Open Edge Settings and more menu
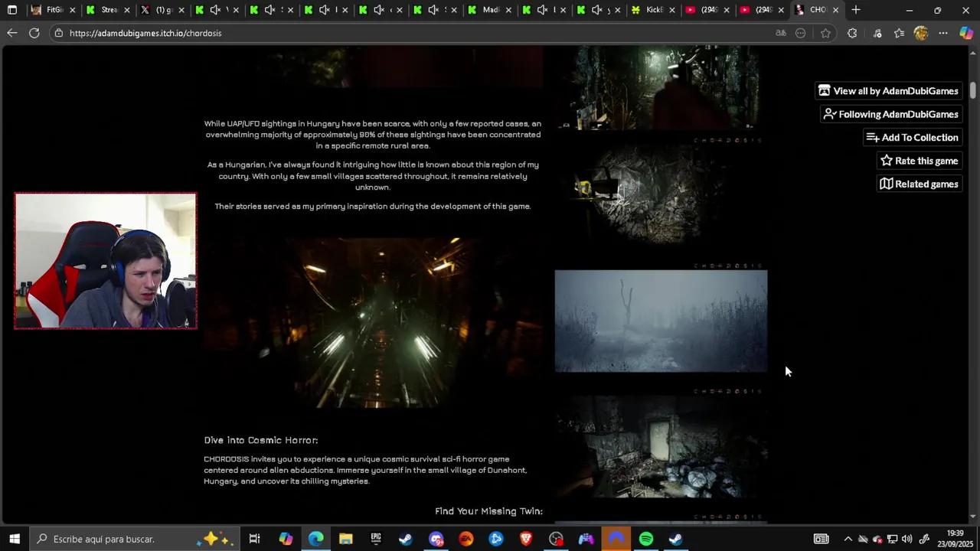 (943, 33)
